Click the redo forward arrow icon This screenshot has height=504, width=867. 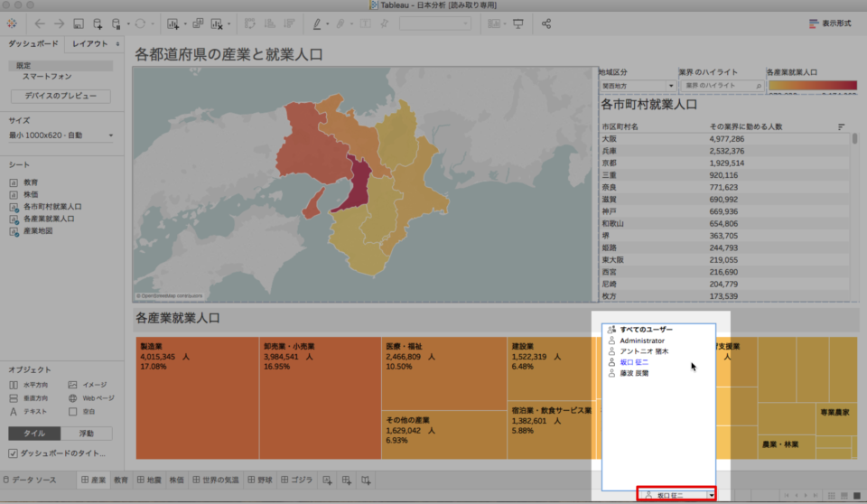(x=59, y=23)
